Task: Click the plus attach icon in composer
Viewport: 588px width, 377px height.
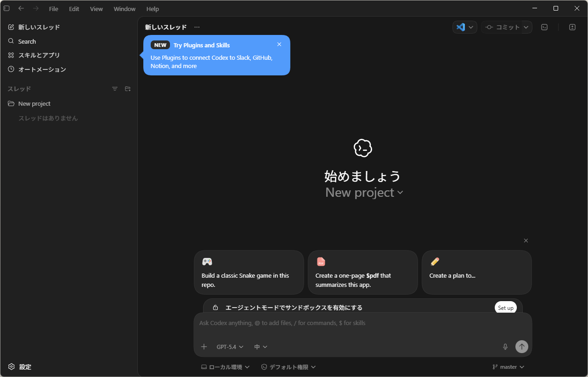Action: click(204, 347)
